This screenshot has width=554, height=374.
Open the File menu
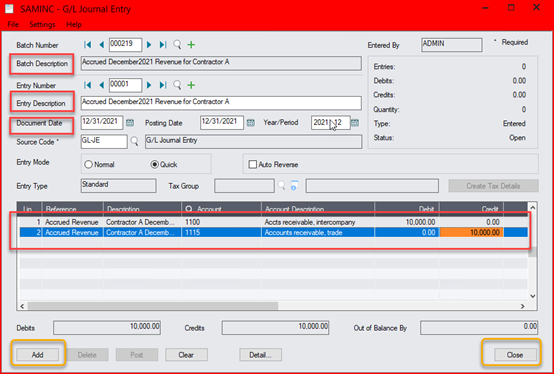pos(13,25)
